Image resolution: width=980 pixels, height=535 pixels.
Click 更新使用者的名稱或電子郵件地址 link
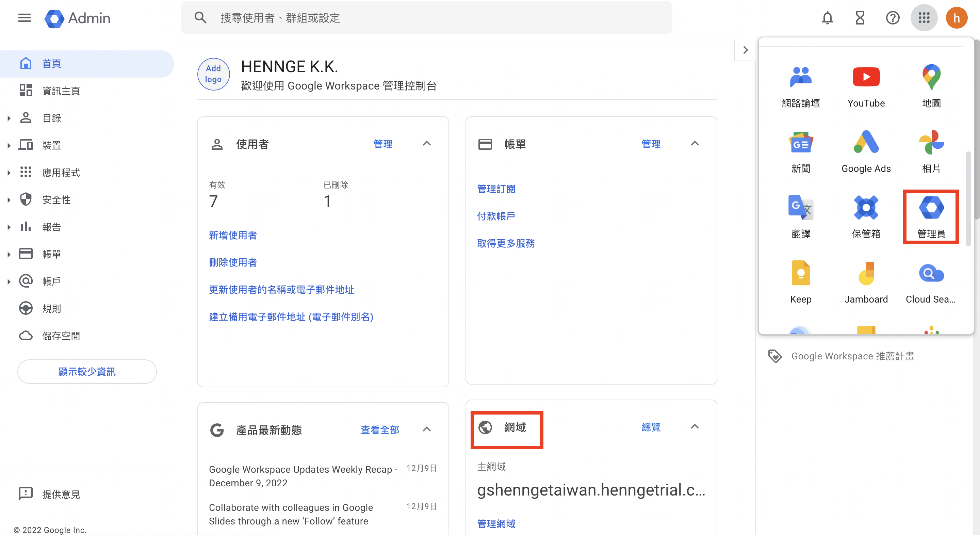click(x=281, y=290)
